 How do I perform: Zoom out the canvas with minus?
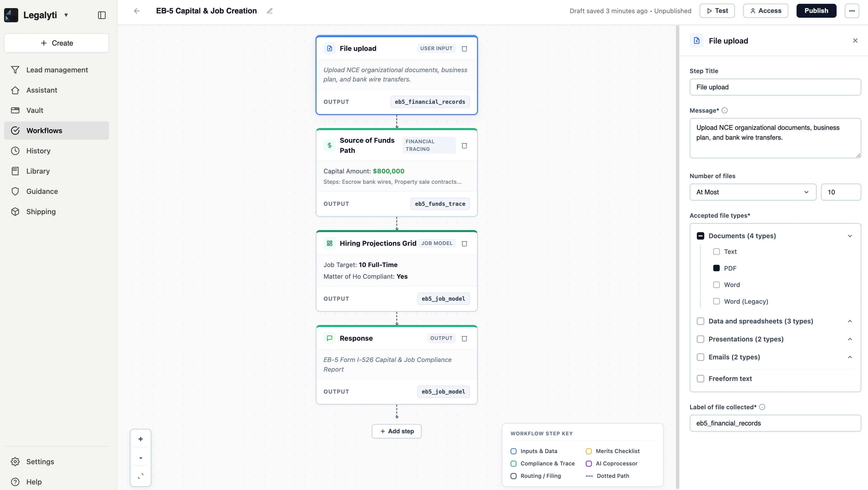point(141,458)
